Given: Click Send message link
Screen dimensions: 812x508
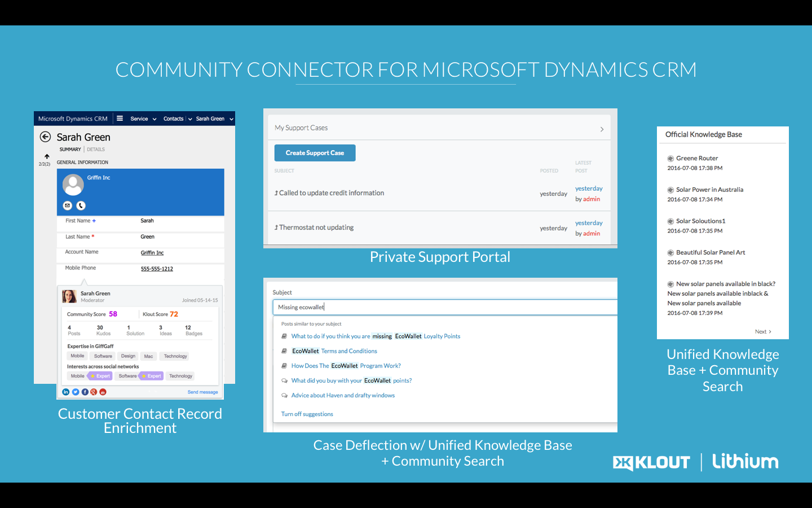Looking at the screenshot, I should click(202, 392).
